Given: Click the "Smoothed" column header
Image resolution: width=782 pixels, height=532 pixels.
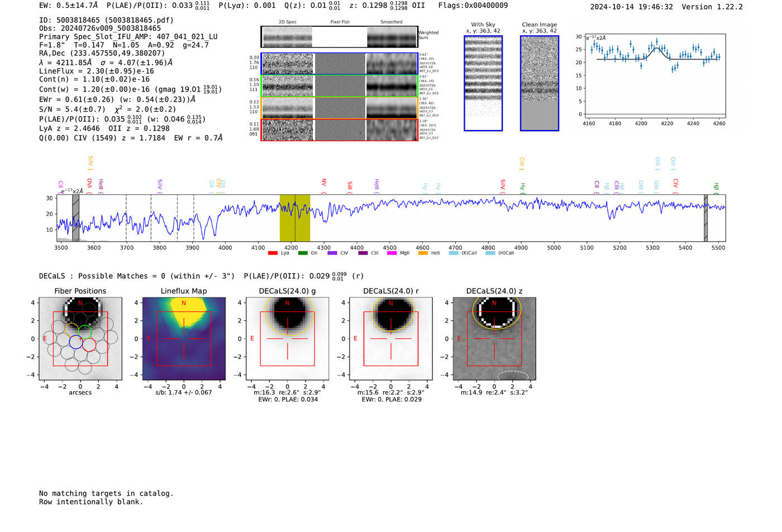Looking at the screenshot, I should click(x=392, y=22).
